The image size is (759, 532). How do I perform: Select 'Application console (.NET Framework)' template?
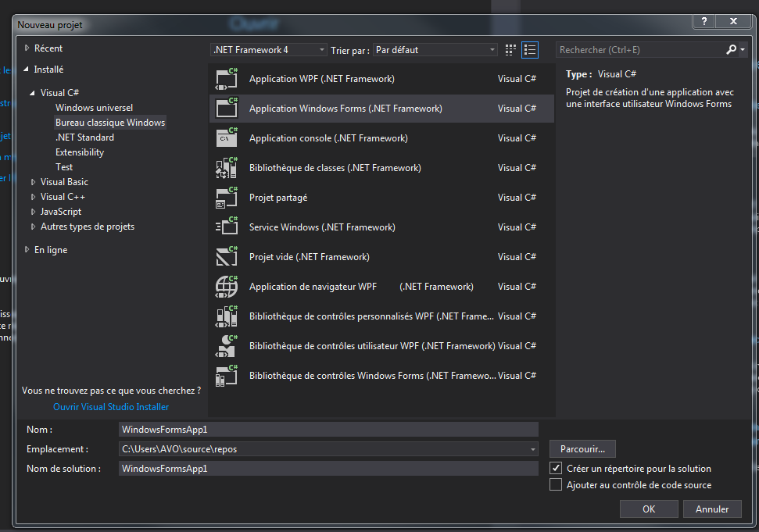point(381,137)
